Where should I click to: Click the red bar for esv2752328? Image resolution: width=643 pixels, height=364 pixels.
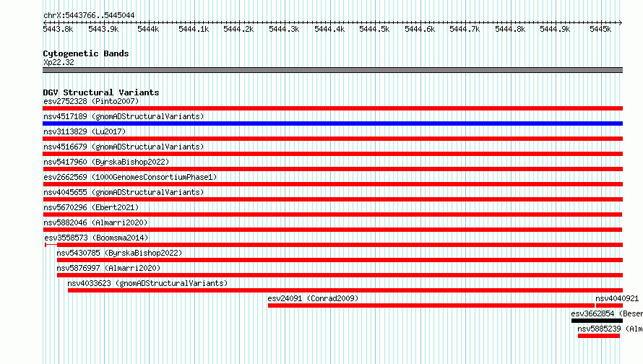[x=332, y=108]
